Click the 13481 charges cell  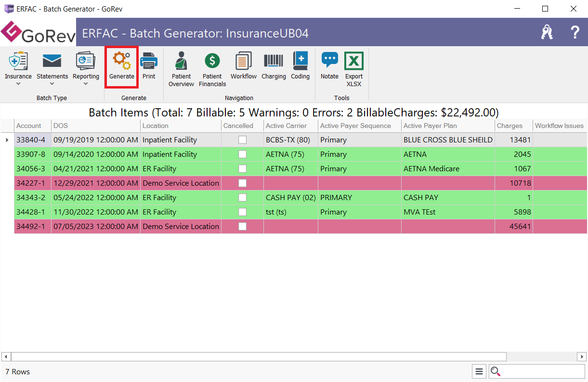pyautogui.click(x=513, y=140)
